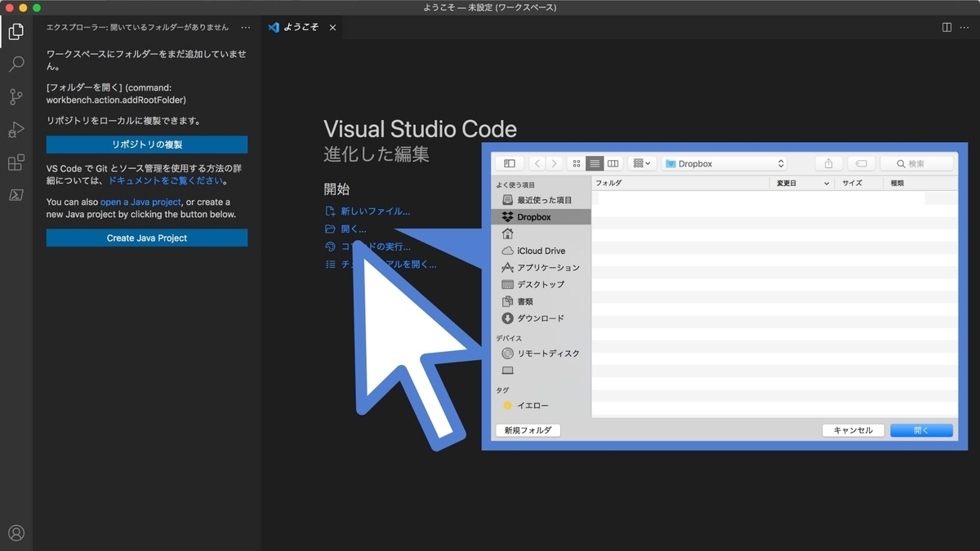Viewport: 980px width, 551px height.
Task: Sort by the フォルダ column header
Action: click(681, 183)
